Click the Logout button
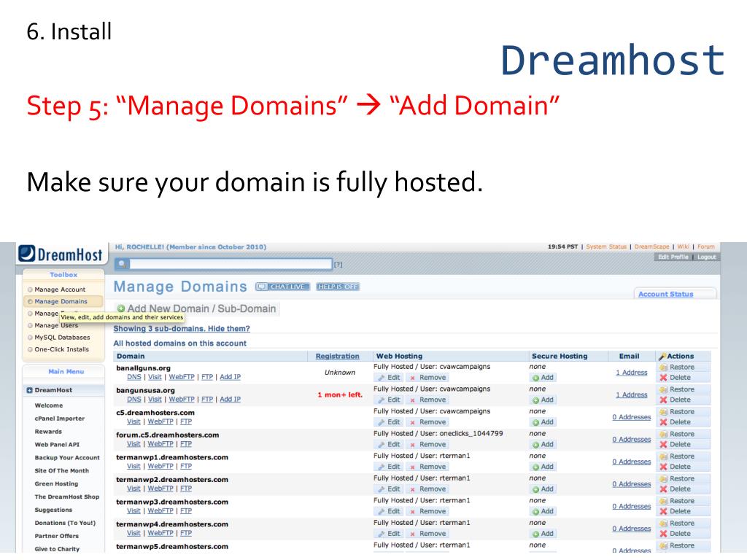 706,257
